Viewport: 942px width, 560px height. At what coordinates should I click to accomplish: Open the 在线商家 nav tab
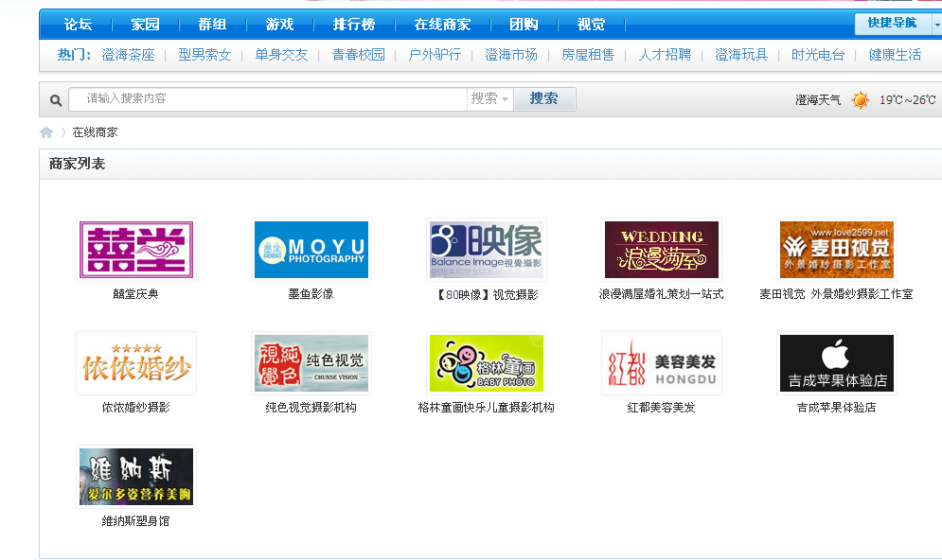[443, 25]
